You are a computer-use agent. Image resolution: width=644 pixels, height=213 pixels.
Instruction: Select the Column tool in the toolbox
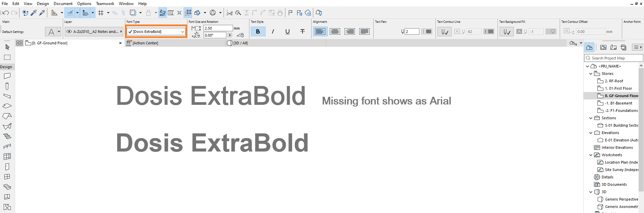tap(7, 86)
